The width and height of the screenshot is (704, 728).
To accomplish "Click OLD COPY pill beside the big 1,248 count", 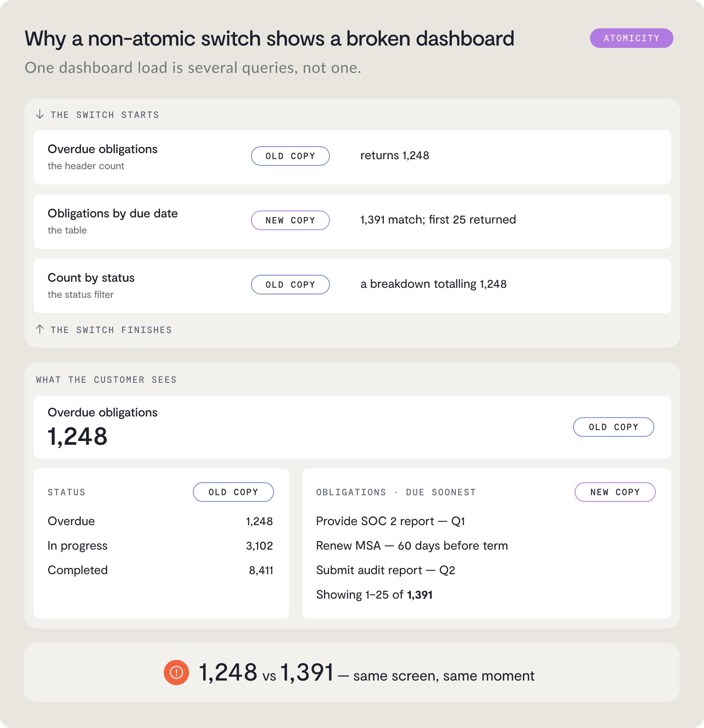I will (614, 427).
